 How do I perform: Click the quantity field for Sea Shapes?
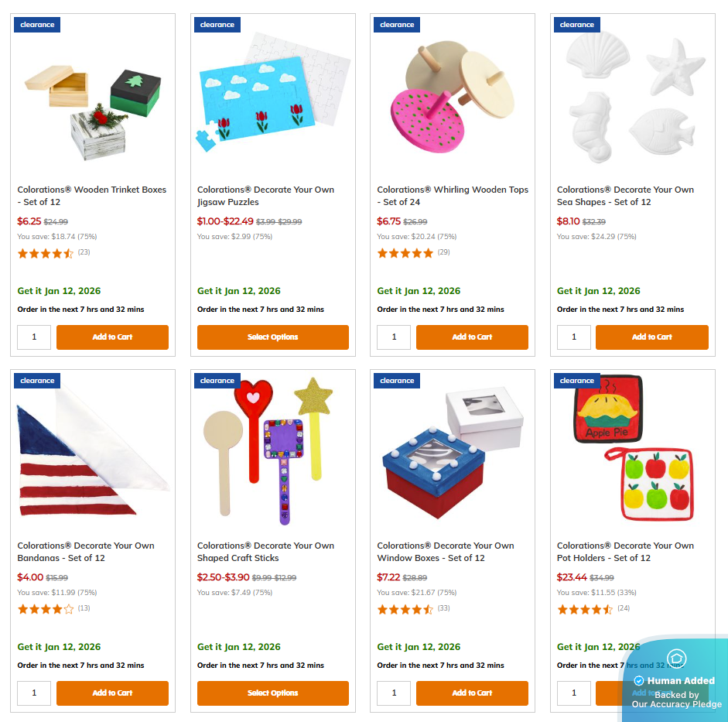pyautogui.click(x=574, y=337)
